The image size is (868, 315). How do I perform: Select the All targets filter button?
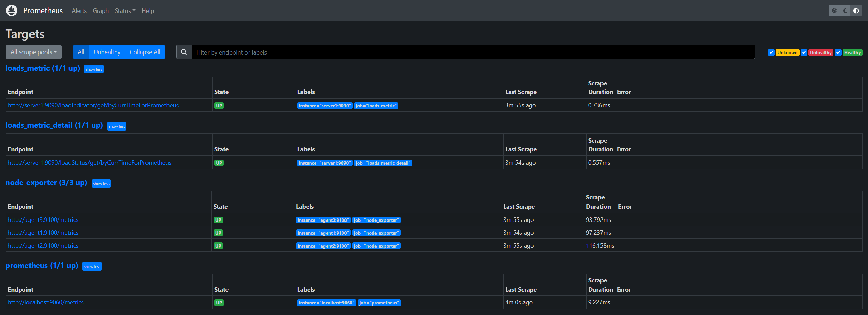[81, 52]
